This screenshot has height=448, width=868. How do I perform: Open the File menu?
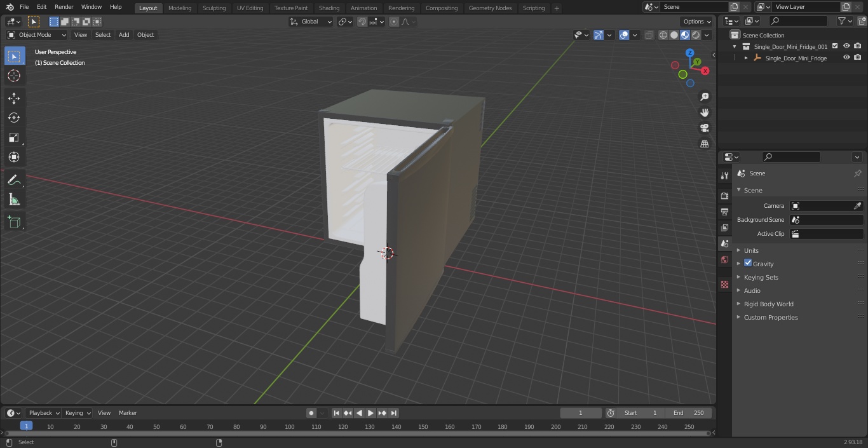pos(24,7)
